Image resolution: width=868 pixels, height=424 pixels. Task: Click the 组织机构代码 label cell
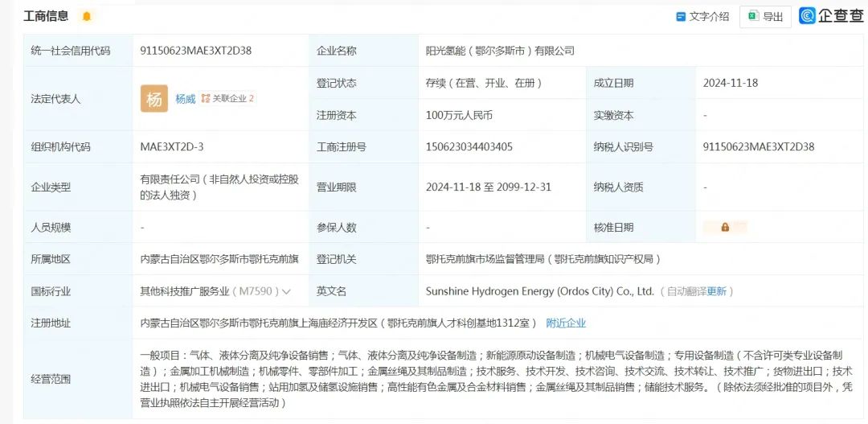(x=78, y=147)
